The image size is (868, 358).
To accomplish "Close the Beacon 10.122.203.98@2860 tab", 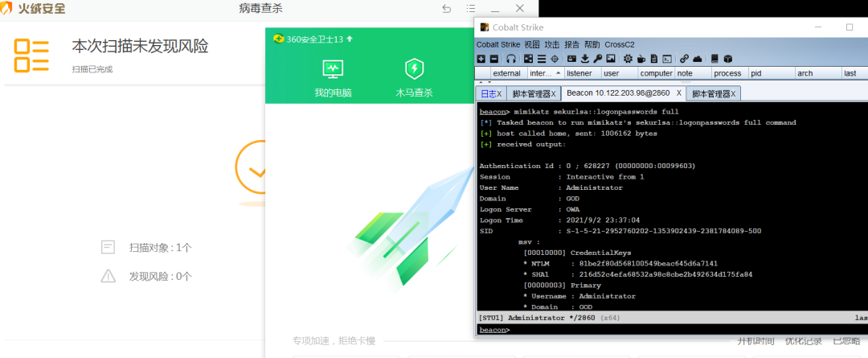I will (679, 93).
